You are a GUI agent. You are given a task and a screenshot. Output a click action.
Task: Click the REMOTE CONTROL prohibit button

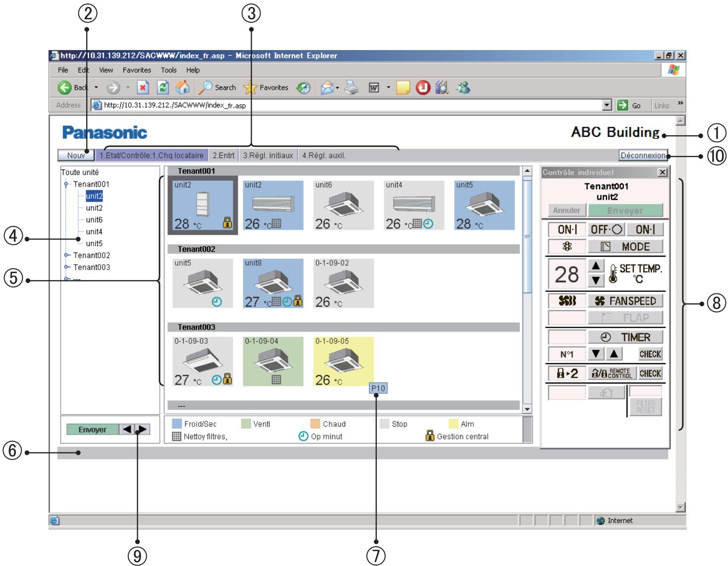(612, 373)
